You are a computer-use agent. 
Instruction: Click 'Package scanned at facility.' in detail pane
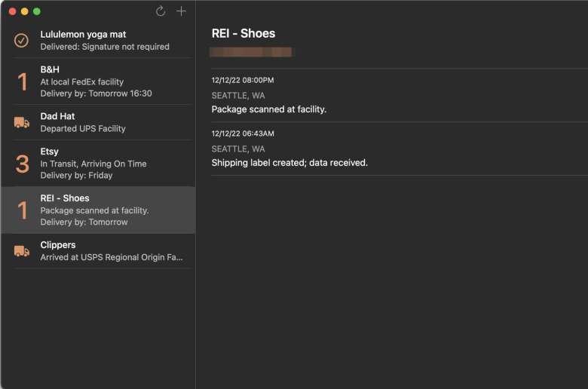tap(269, 109)
